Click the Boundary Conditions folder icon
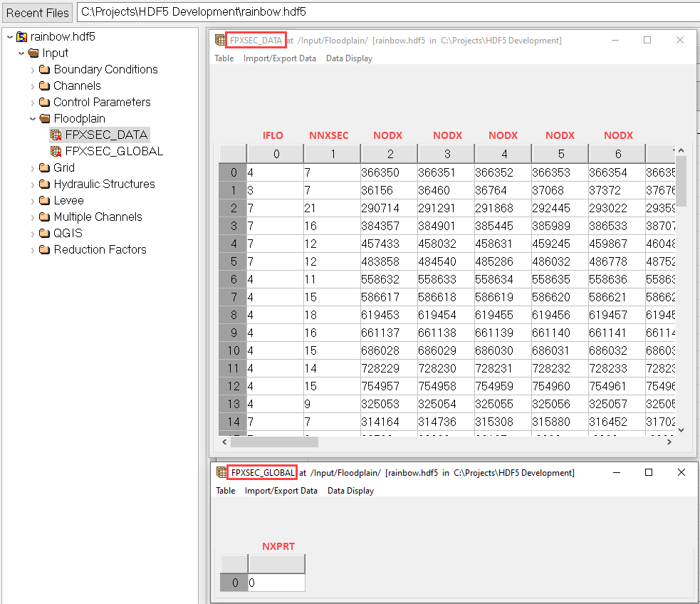This screenshot has width=700, height=604. point(44,69)
